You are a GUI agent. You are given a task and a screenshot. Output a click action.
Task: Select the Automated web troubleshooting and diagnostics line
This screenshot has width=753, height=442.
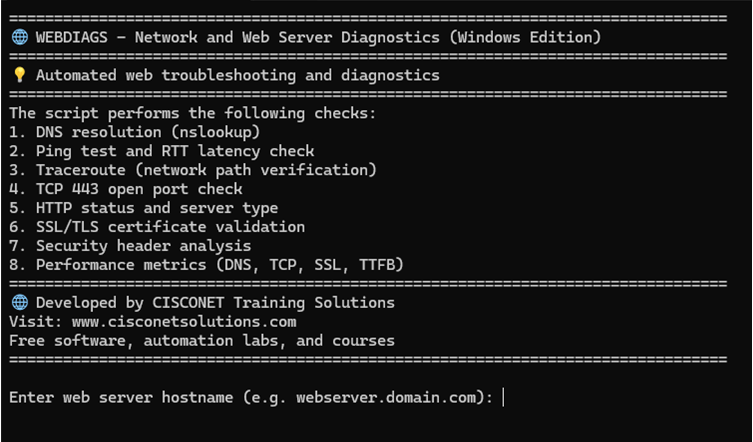(237, 75)
